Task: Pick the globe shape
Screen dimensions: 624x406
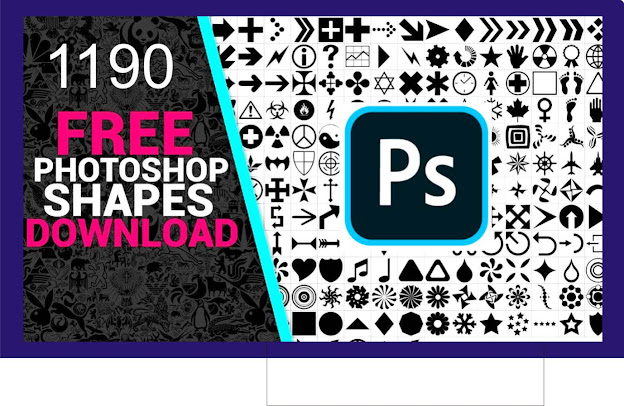Action: 595,57
